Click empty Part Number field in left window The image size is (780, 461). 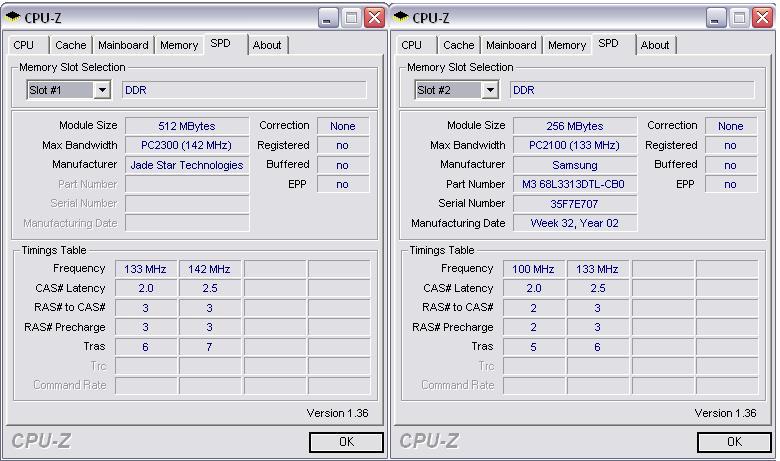point(187,184)
